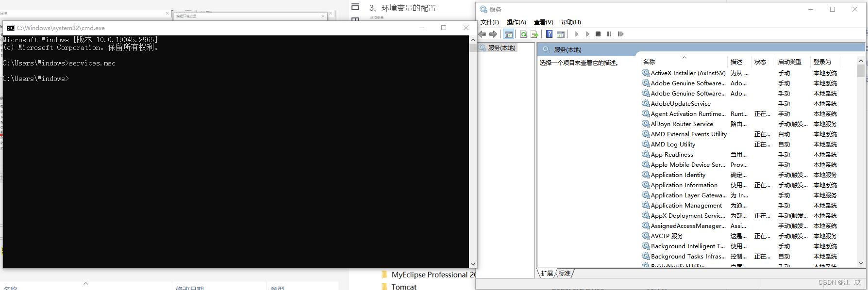
Task: Click cmd window scroll-up arrow
Action: 473,40
